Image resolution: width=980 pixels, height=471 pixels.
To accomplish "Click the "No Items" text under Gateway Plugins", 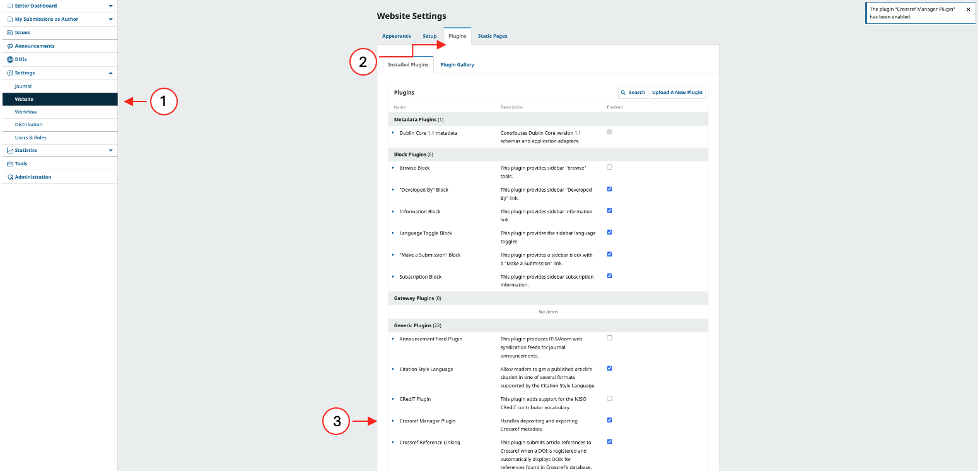I will pos(548,312).
